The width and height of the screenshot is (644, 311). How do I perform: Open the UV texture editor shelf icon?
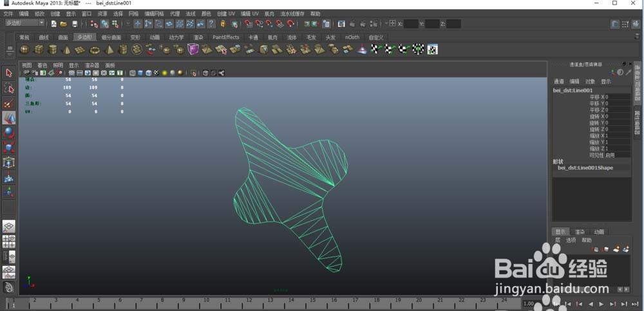[x=433, y=50]
